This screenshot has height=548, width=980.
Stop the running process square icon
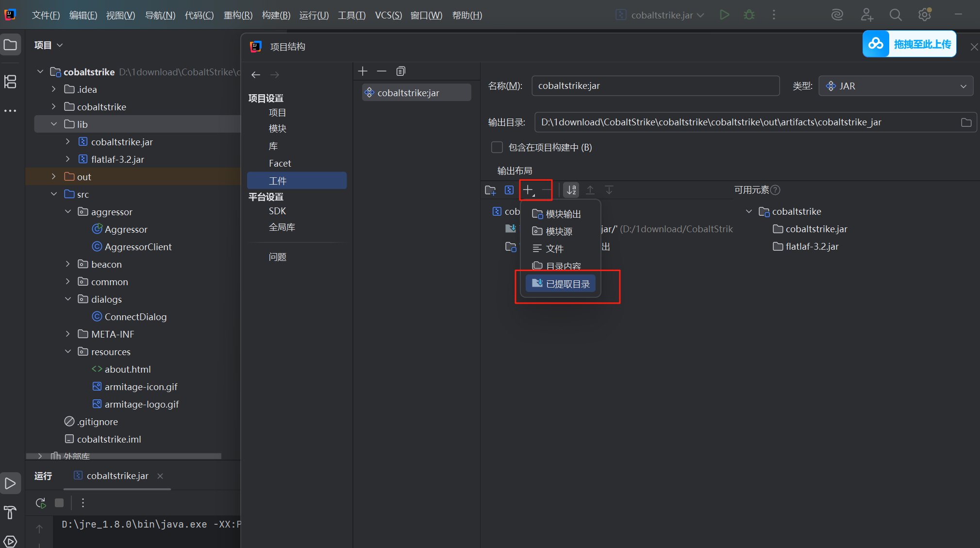[x=59, y=503]
